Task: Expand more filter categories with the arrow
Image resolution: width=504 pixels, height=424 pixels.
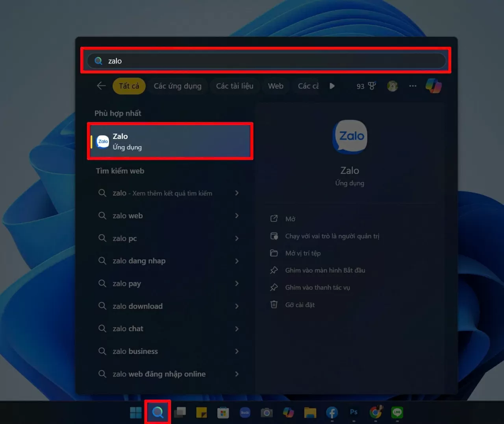Action: point(332,86)
